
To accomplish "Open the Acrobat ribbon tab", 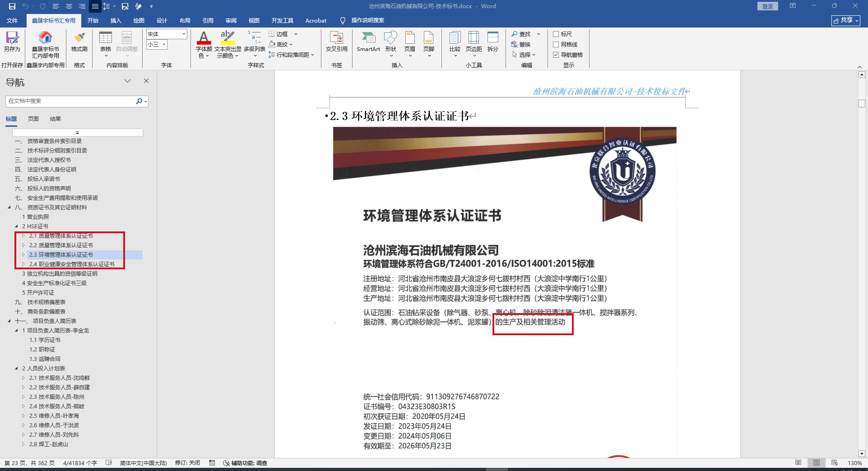I will click(316, 20).
